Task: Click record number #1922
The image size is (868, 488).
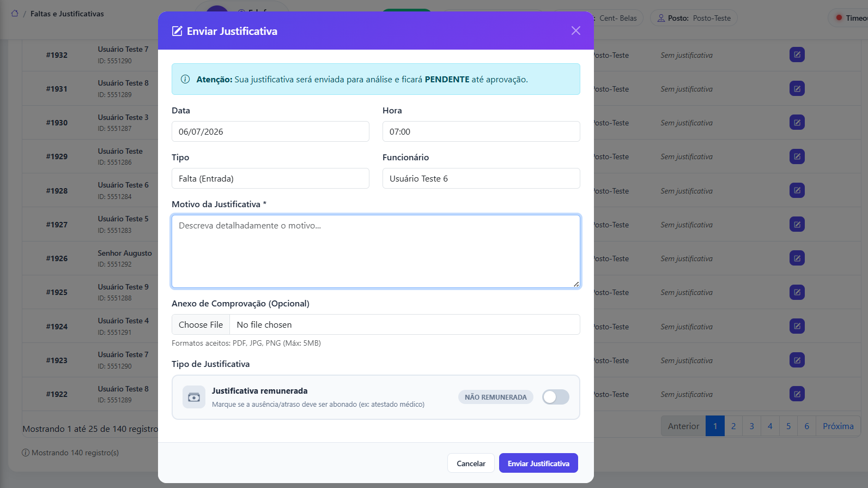Action: coord(57,394)
